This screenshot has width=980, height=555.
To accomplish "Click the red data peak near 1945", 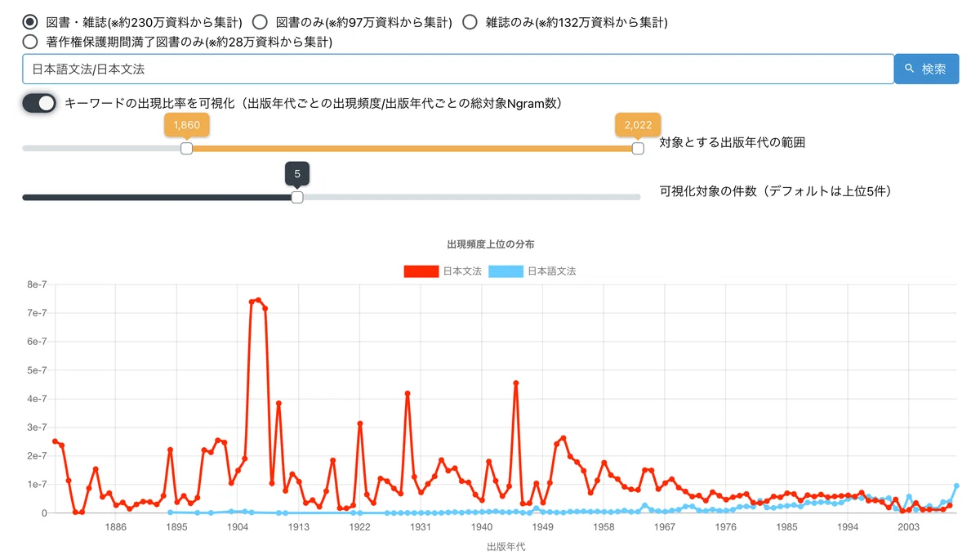I will coord(516,383).
